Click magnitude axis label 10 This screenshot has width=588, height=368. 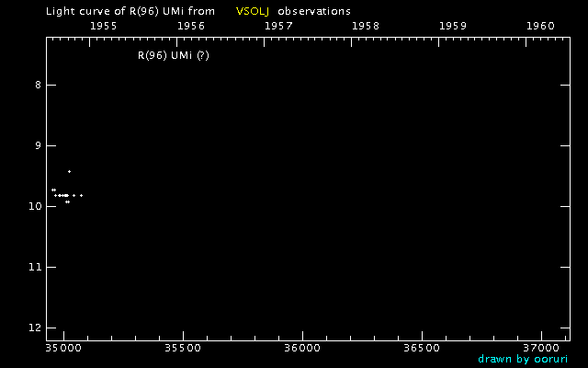point(35,206)
